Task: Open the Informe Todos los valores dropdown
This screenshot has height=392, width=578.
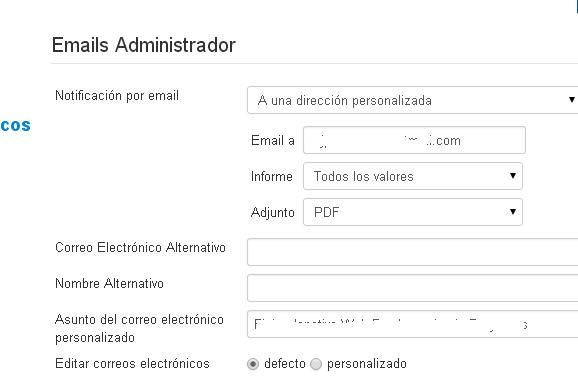Action: (x=412, y=176)
